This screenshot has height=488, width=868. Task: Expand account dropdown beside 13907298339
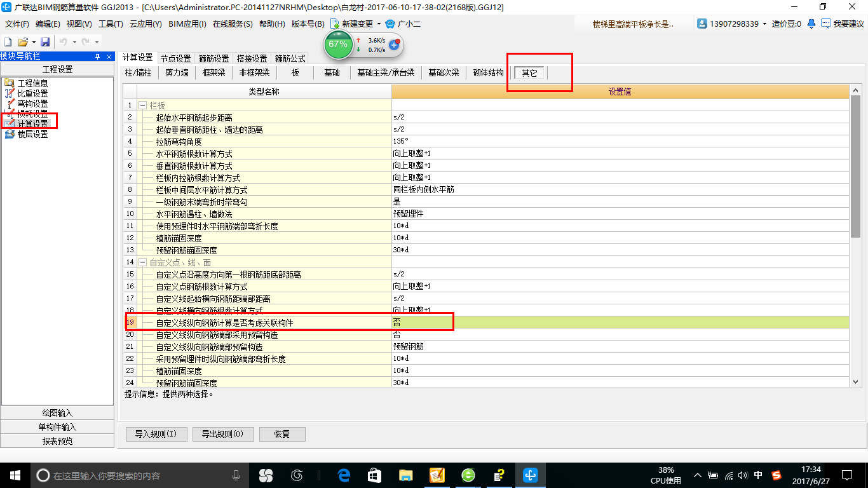764,24
